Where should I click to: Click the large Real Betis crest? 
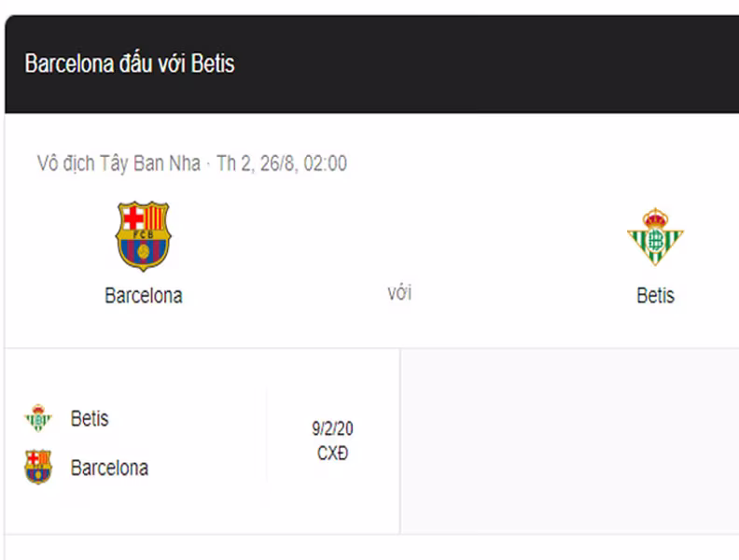point(655,237)
